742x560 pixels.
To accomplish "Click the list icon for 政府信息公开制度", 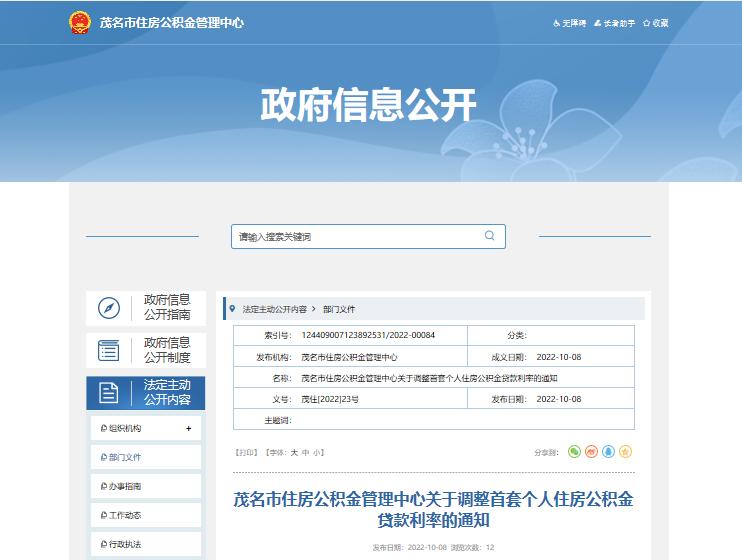I will tap(108, 350).
